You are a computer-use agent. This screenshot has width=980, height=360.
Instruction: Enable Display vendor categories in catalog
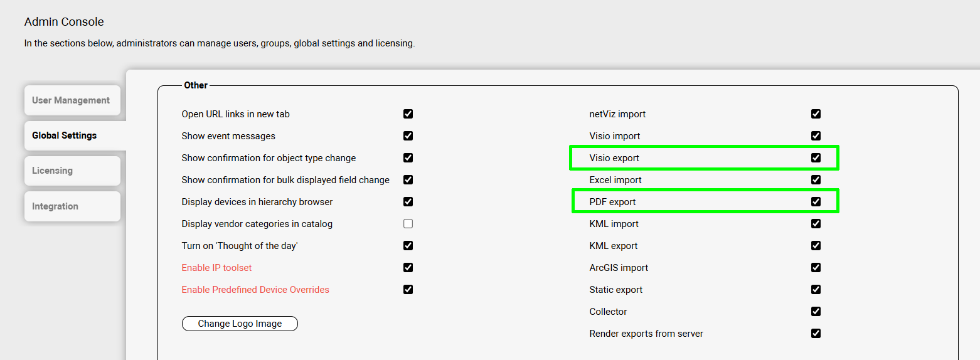pos(408,224)
